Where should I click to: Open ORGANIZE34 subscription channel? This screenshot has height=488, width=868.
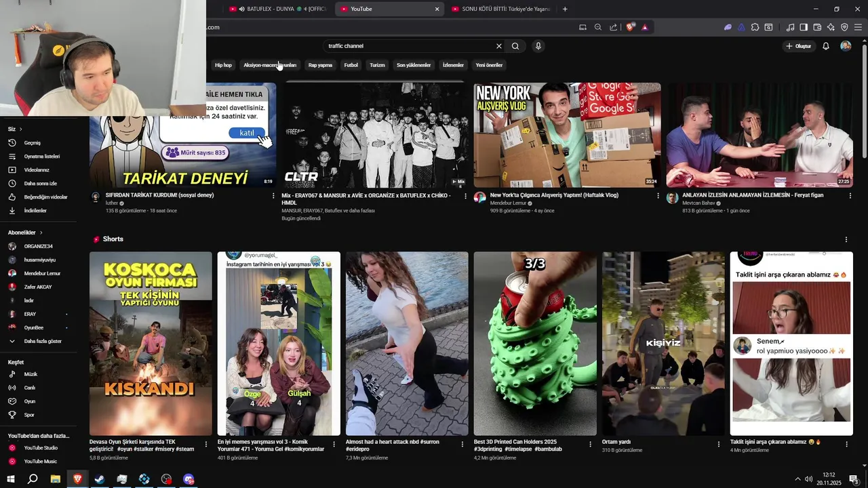pos(38,246)
